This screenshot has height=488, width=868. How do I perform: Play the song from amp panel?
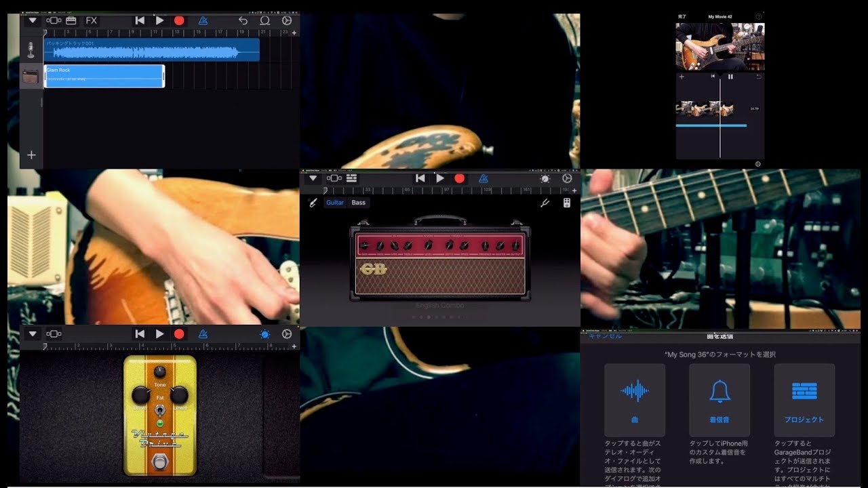point(440,178)
